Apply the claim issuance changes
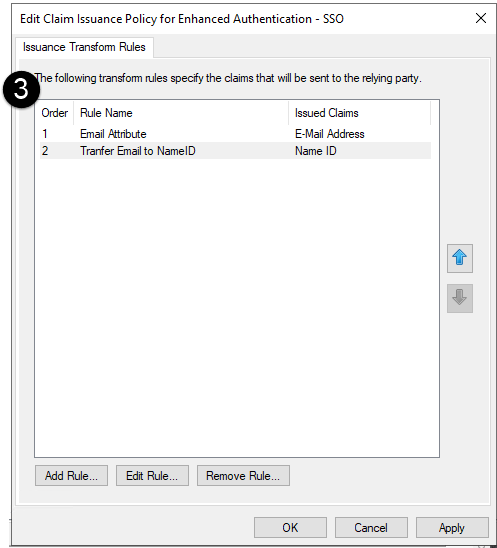The height and width of the screenshot is (548, 497). point(452,527)
